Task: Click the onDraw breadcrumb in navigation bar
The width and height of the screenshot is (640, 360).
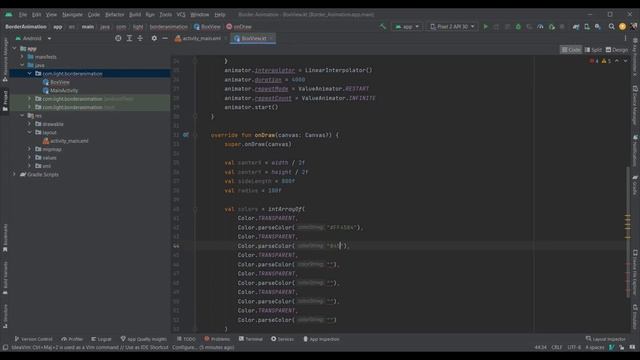Action: click(x=239, y=27)
